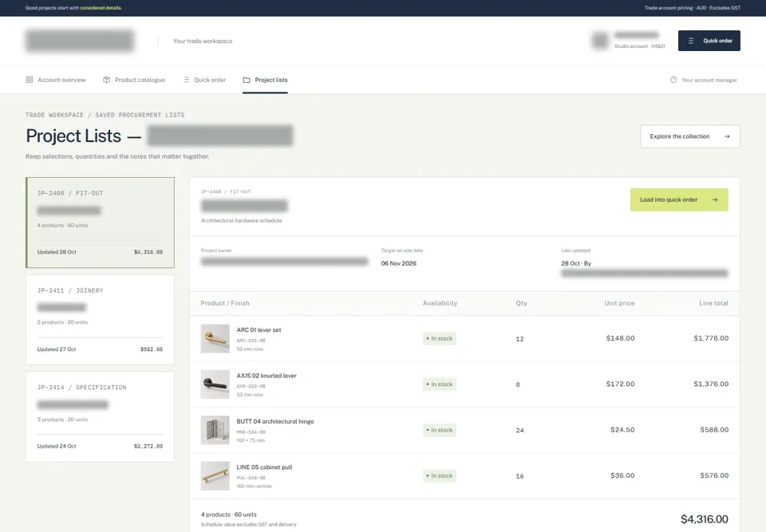This screenshot has height=532, width=766.
Task: Click line total $1,776.00
Action: (711, 338)
